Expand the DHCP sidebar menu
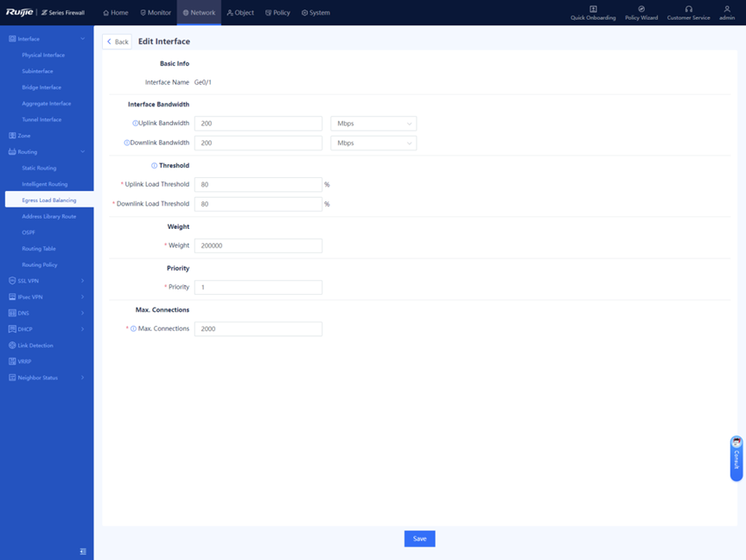 pyautogui.click(x=47, y=329)
